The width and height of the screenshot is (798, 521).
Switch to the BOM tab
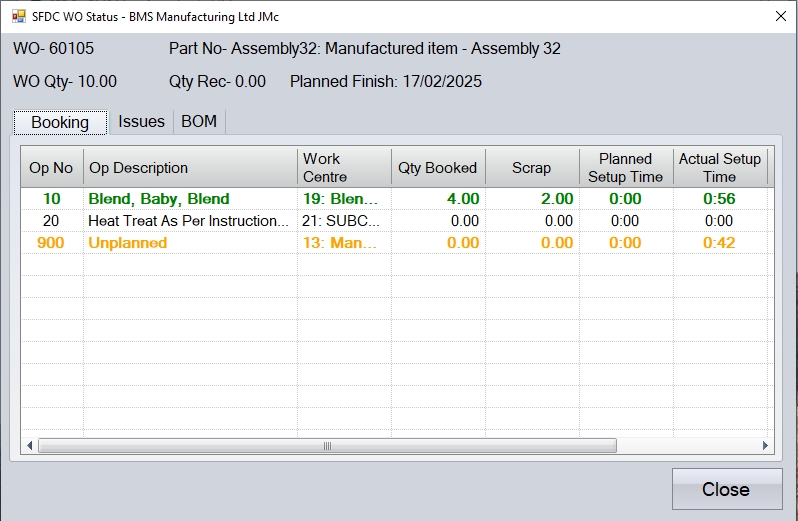(198, 121)
